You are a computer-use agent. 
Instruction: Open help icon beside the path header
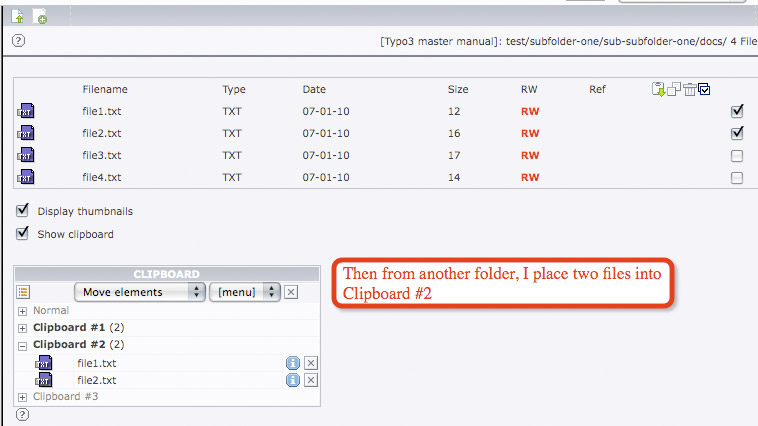[x=18, y=41]
